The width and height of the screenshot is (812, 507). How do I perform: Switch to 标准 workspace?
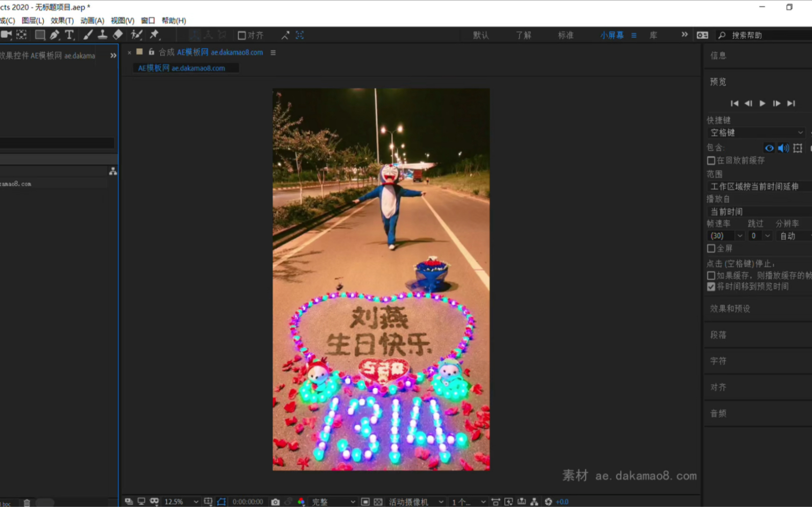tap(565, 35)
